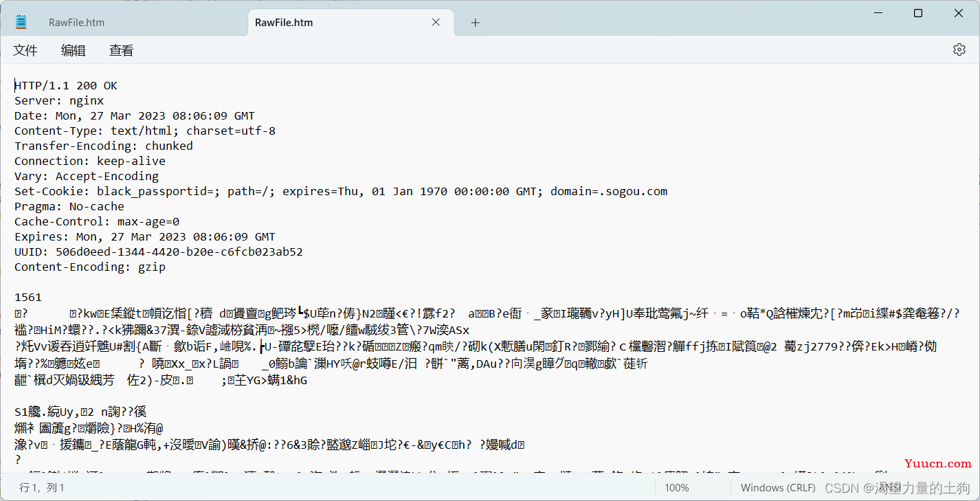Click the Content-Type: text/html line
This screenshot has width=980, height=501.
(145, 131)
